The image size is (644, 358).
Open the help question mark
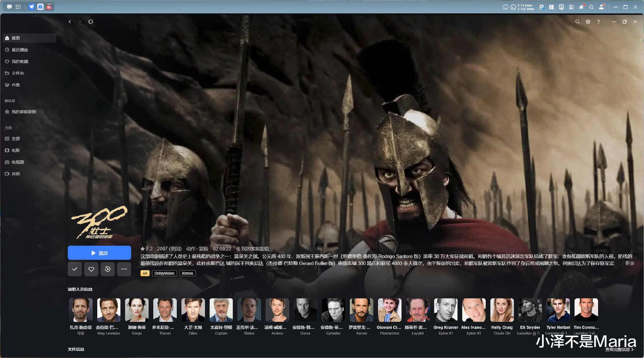[x=598, y=22]
